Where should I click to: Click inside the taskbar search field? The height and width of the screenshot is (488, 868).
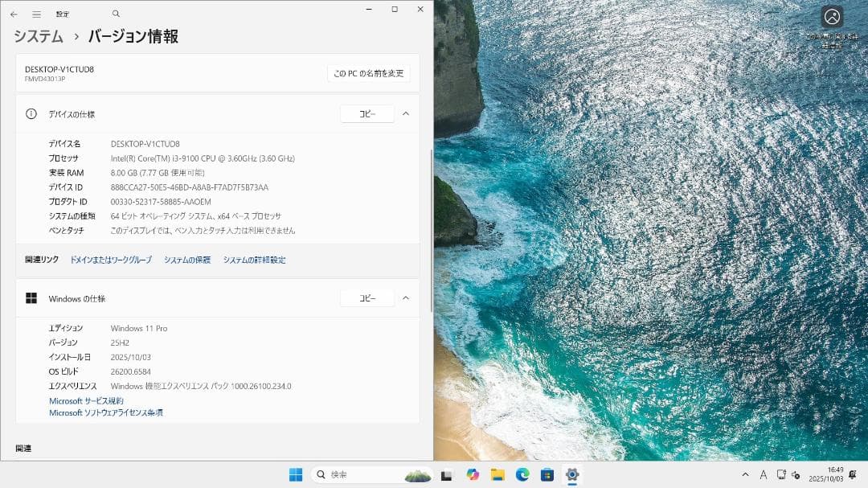(x=362, y=474)
